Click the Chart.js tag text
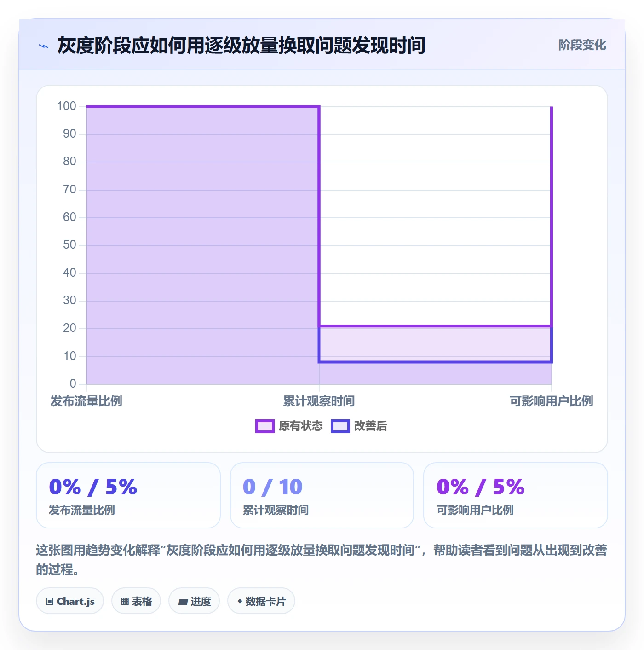The width and height of the screenshot is (644, 650). (75, 601)
